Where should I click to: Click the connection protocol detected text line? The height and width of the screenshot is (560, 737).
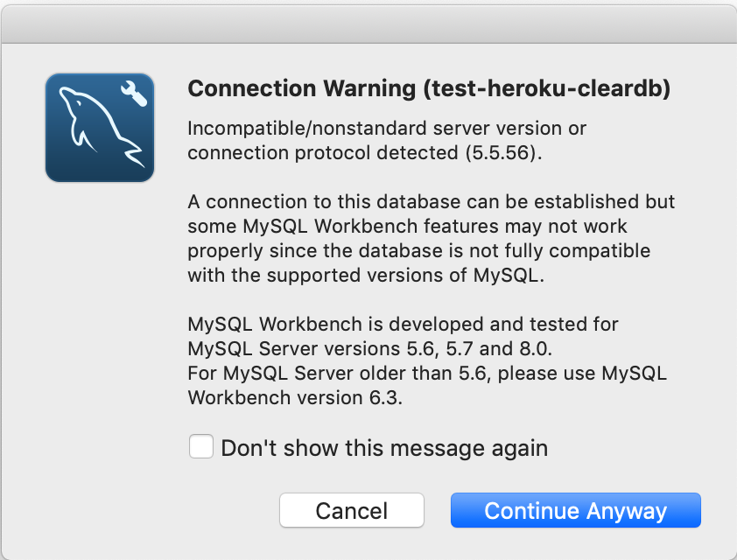coord(365,153)
